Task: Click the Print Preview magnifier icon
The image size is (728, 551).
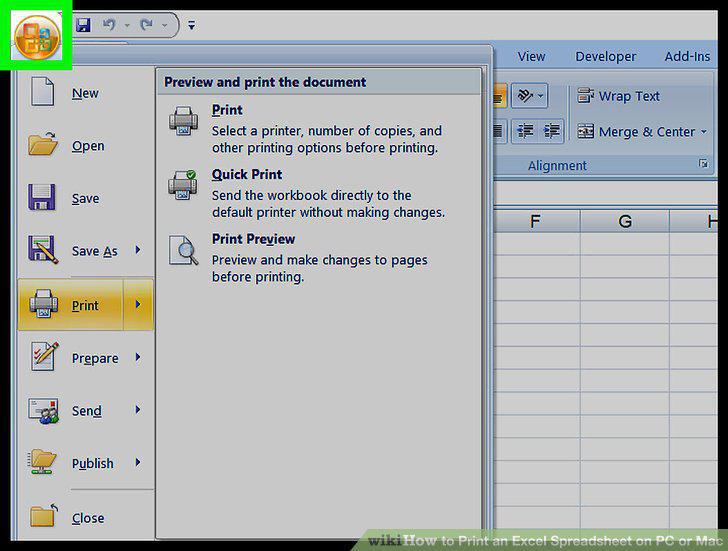Action: 183,250
